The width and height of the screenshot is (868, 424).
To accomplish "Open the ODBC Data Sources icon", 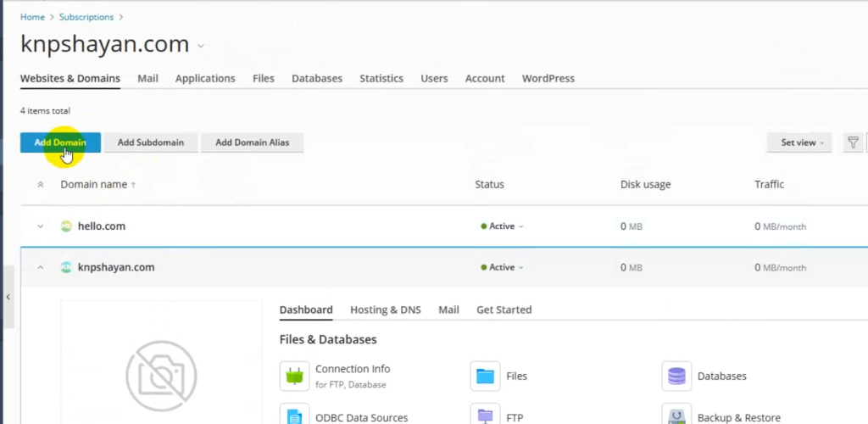I will [294, 416].
